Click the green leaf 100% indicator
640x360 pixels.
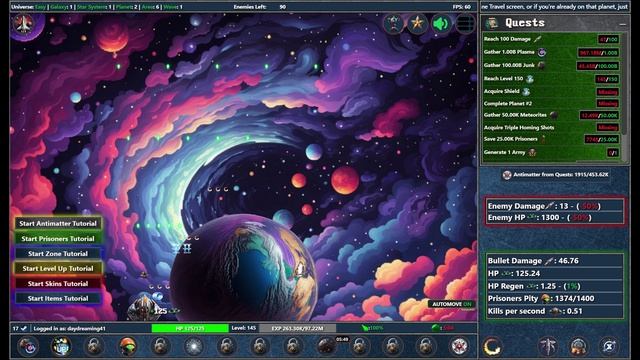372,328
